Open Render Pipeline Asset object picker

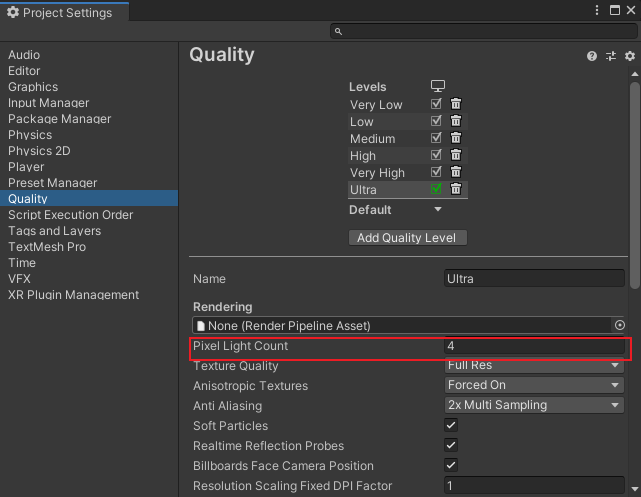click(620, 325)
